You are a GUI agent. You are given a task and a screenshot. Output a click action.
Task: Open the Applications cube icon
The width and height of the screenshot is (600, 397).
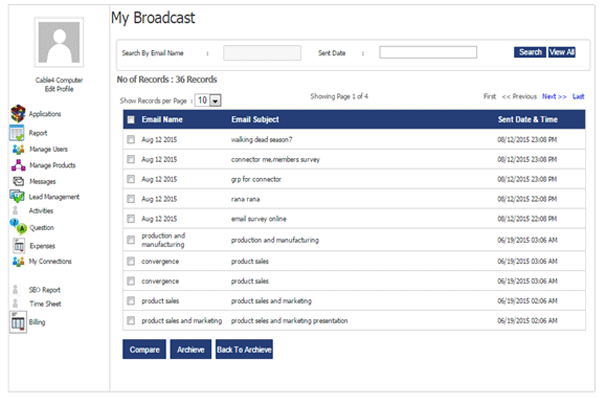click(18, 114)
